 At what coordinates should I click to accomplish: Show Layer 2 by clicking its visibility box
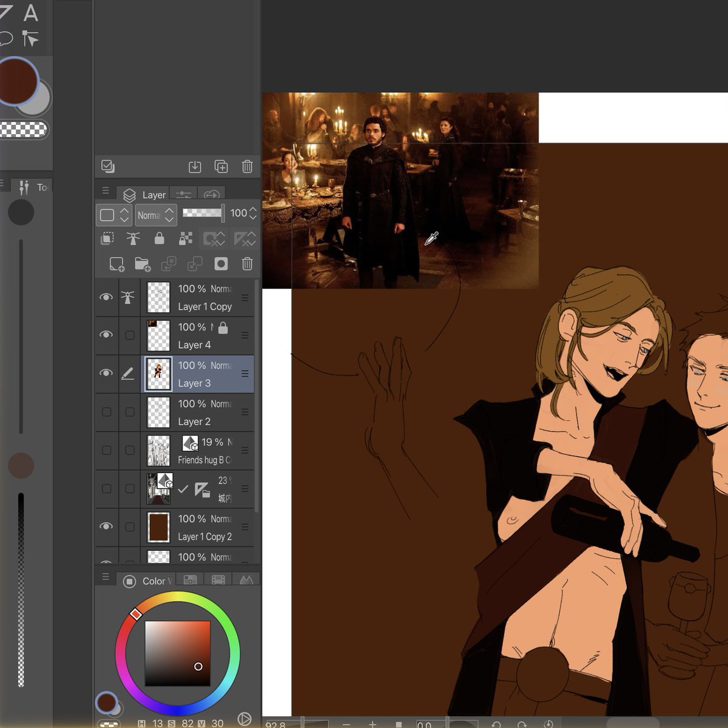[106, 412]
